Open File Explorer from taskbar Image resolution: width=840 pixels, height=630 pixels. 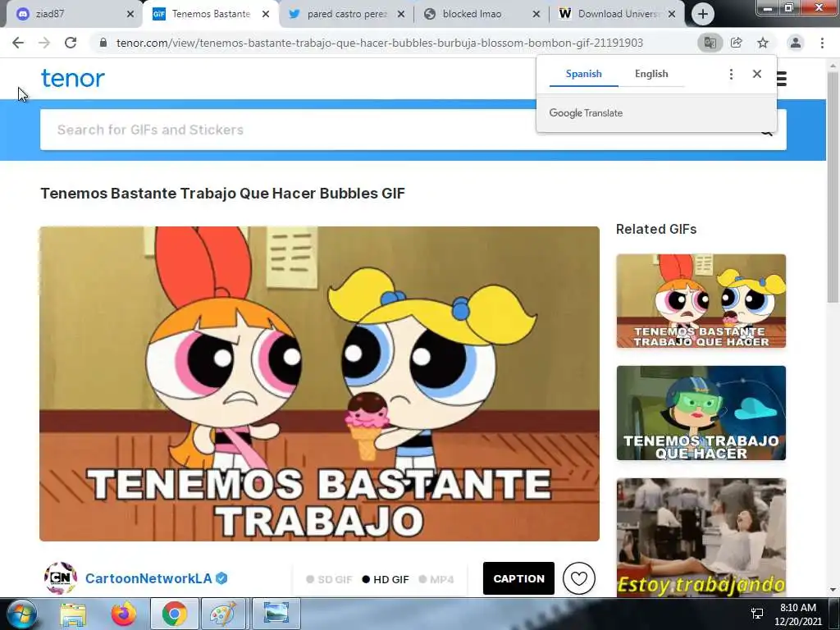pyautogui.click(x=73, y=614)
